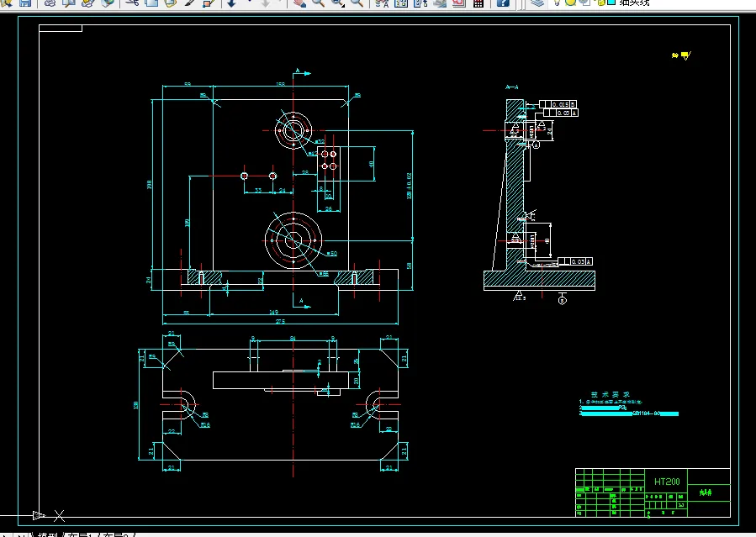Select the lower large bore circle
The image size is (756, 537).
tap(293, 240)
